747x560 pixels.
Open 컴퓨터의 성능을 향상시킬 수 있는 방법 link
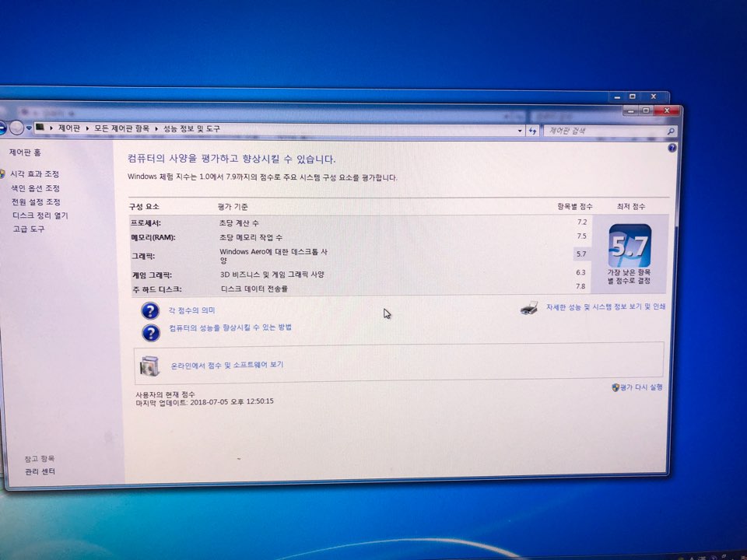(x=230, y=327)
